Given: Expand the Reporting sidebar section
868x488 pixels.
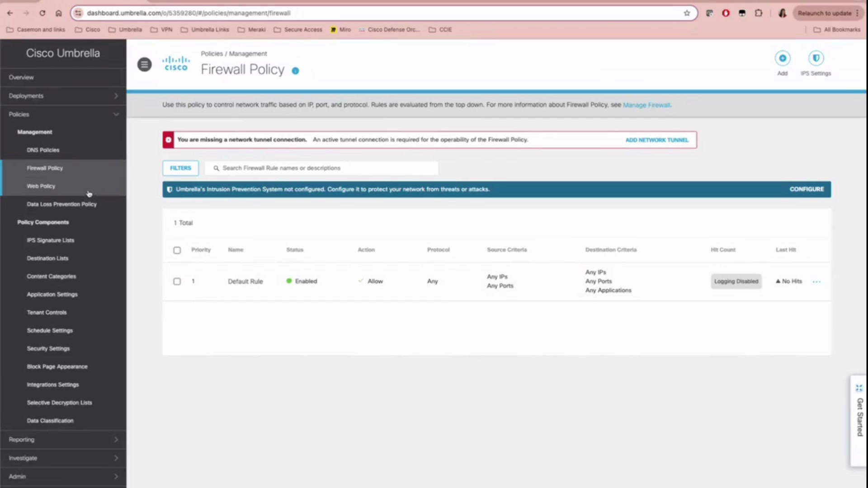Looking at the screenshot, I should [x=63, y=440].
